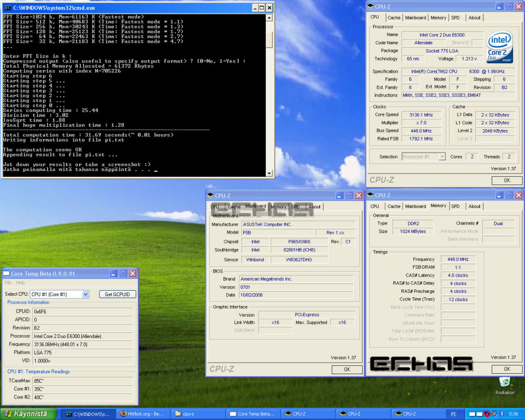This screenshot has width=525, height=420.
Task: Activate the C:\WINDOWS\s... cmd taskbar button
Action: point(88,414)
